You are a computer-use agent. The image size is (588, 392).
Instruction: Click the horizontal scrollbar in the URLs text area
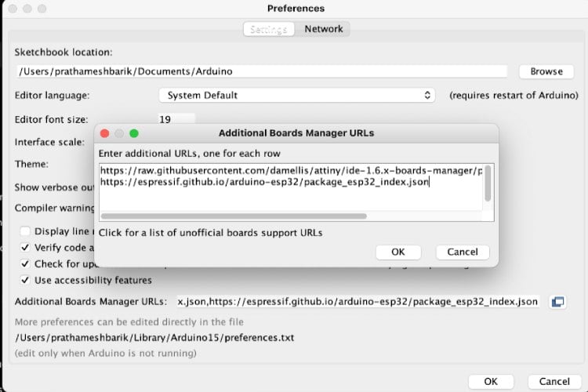point(234,216)
